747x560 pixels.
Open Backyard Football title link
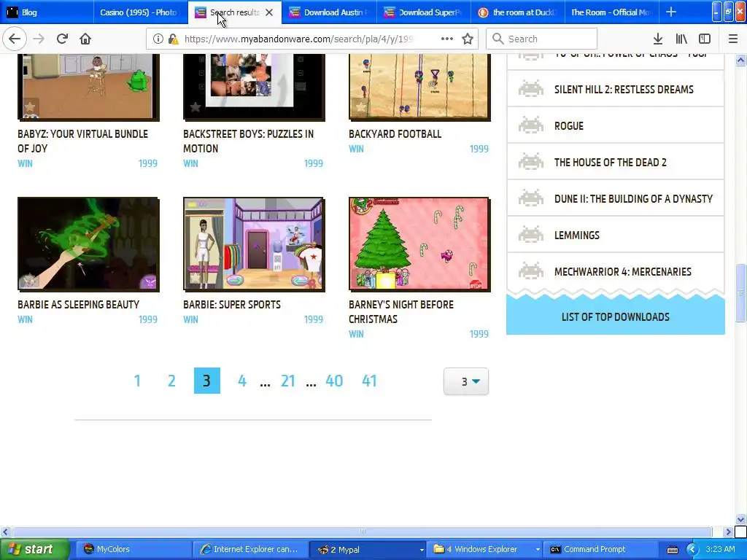395,134
